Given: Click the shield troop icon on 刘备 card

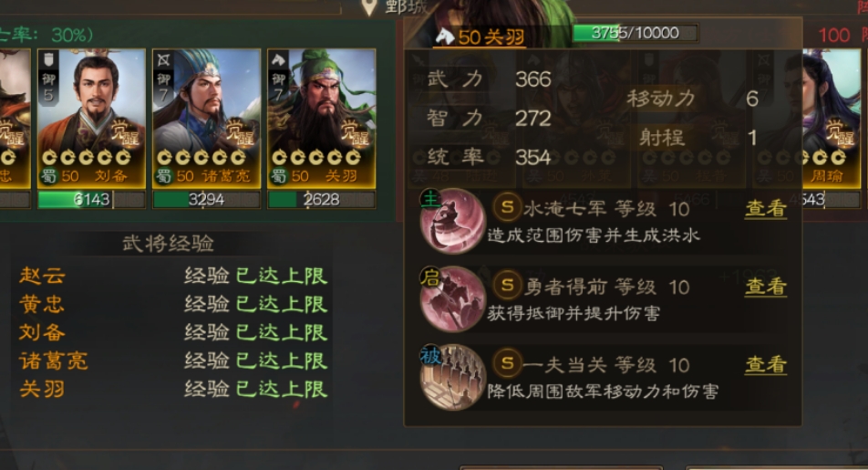Looking at the screenshot, I should point(48,58).
